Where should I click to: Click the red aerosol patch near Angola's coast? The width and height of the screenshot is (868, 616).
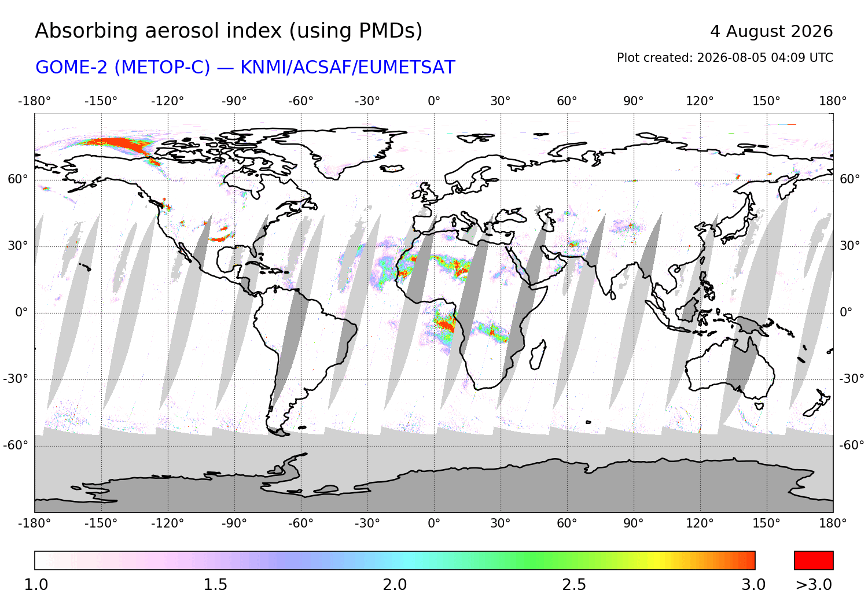click(444, 324)
